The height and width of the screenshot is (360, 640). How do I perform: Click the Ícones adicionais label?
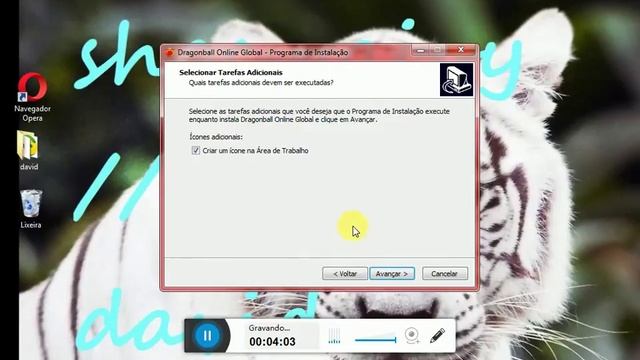pos(216,137)
